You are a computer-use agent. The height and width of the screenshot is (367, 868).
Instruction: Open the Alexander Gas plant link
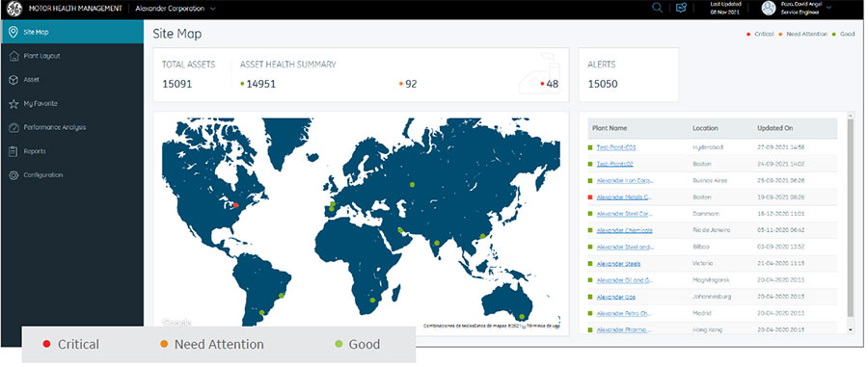pyautogui.click(x=615, y=297)
